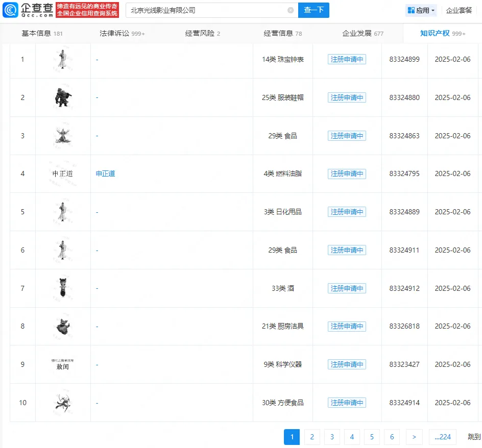Click the red slogan banner beside logo

87,10
